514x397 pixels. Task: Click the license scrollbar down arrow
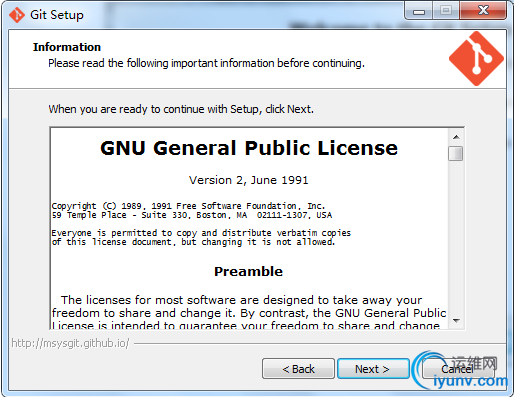point(456,321)
